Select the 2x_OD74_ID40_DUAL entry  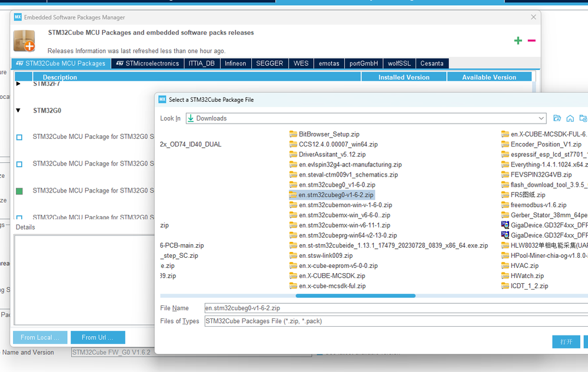tap(191, 144)
